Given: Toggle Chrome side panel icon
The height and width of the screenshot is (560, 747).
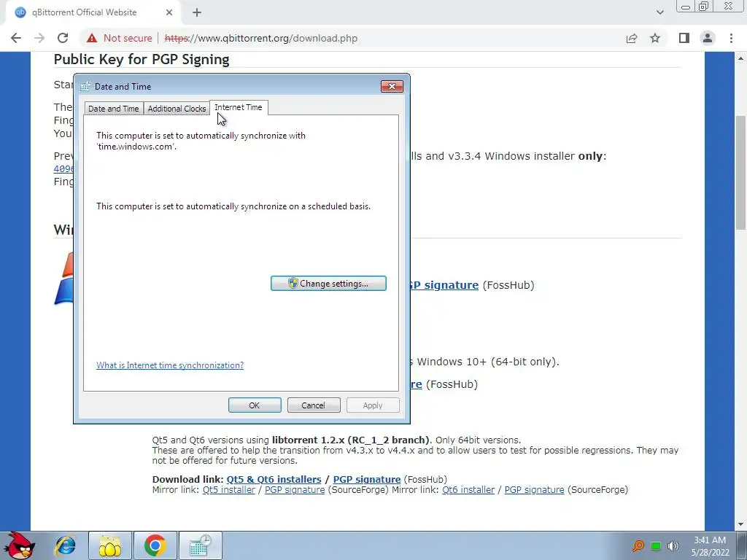Looking at the screenshot, I should point(684,38).
